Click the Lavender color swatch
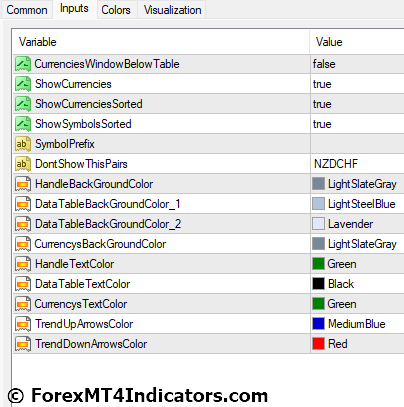 pyautogui.click(x=318, y=224)
